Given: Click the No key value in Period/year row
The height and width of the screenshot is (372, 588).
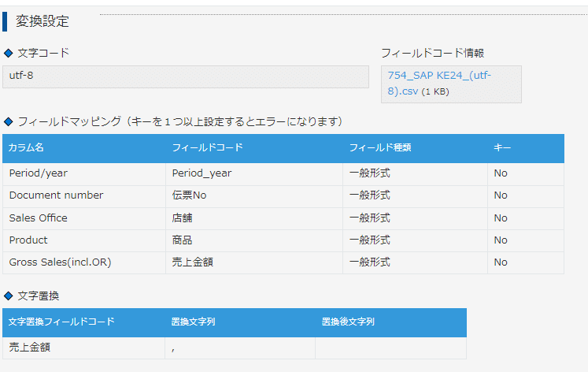Looking at the screenshot, I should (x=501, y=173).
